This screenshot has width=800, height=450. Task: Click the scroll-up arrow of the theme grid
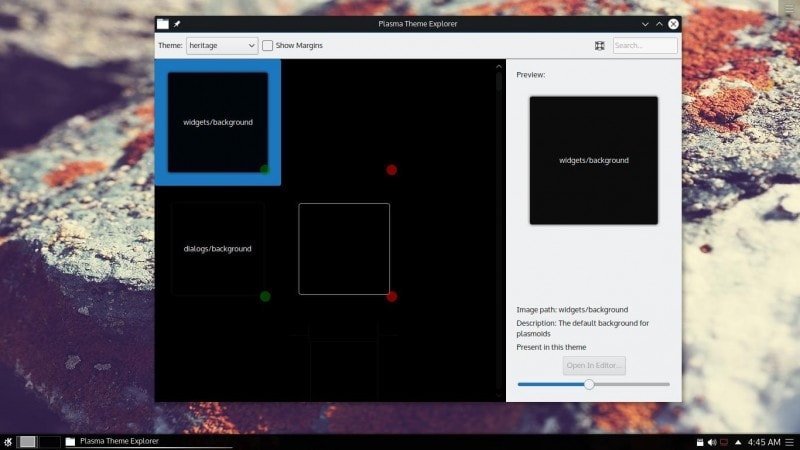pos(498,66)
